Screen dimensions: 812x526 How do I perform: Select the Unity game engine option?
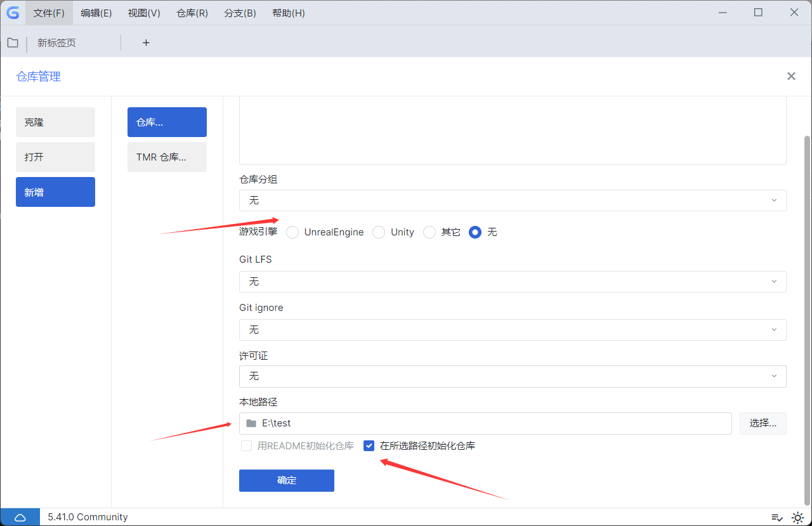click(x=379, y=232)
